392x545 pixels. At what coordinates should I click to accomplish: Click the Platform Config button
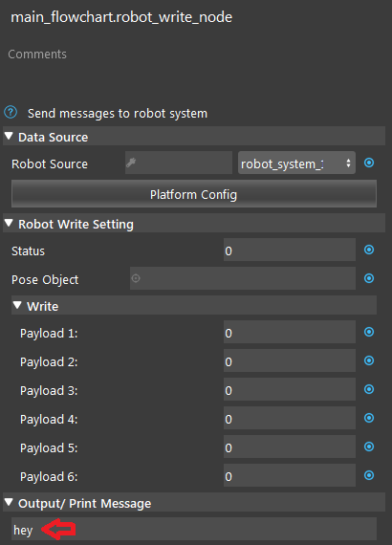point(194,193)
